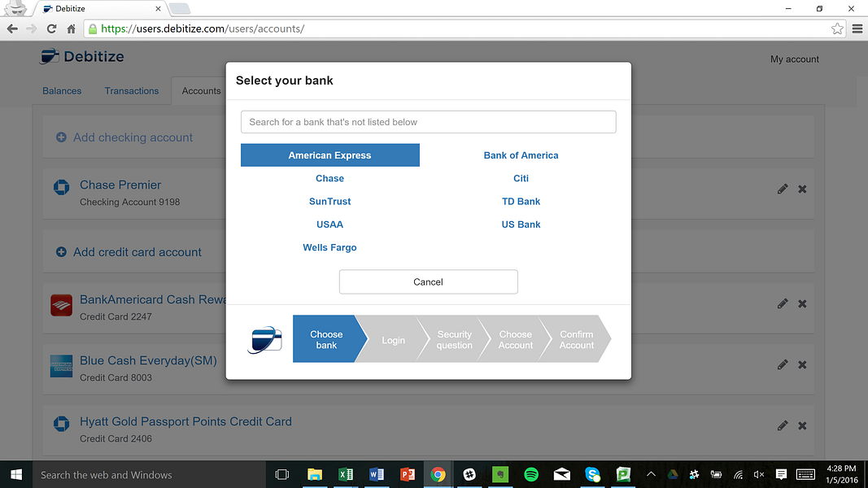Screen dimensions: 868x488
Task: Edit the BankAmericard Cash Rewards card
Action: [783, 303]
